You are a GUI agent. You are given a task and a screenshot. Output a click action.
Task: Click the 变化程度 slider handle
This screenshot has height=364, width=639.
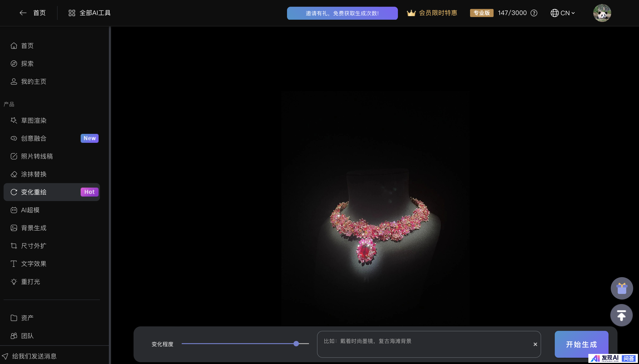[x=296, y=344]
